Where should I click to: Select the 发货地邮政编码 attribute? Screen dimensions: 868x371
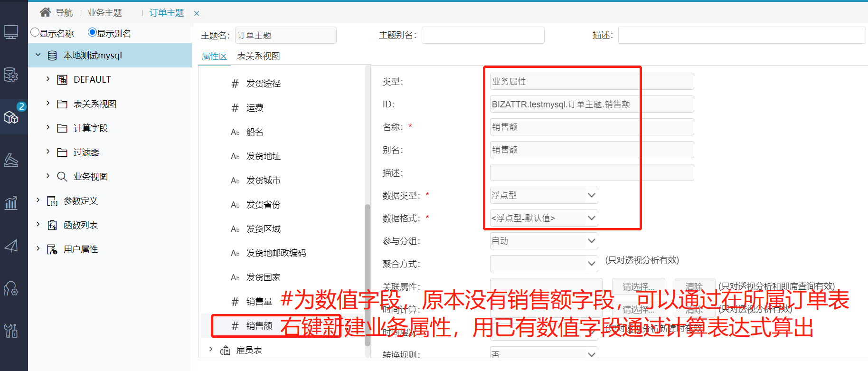[x=276, y=253]
